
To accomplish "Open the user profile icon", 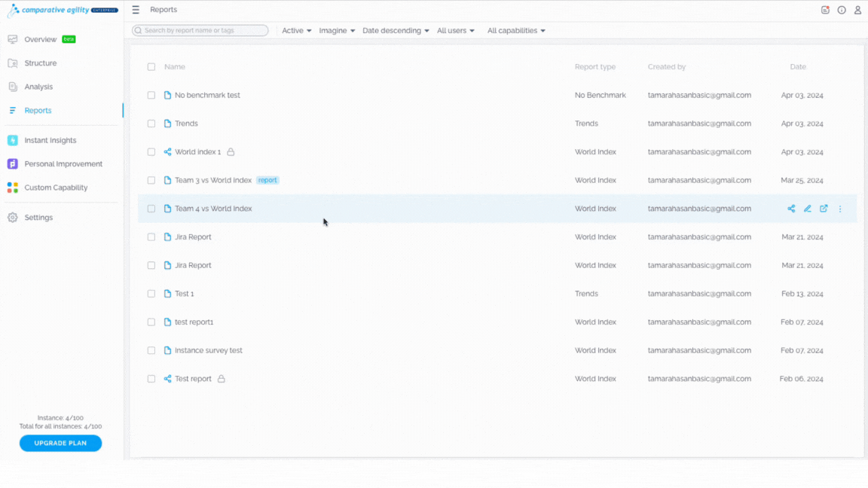I will point(857,10).
